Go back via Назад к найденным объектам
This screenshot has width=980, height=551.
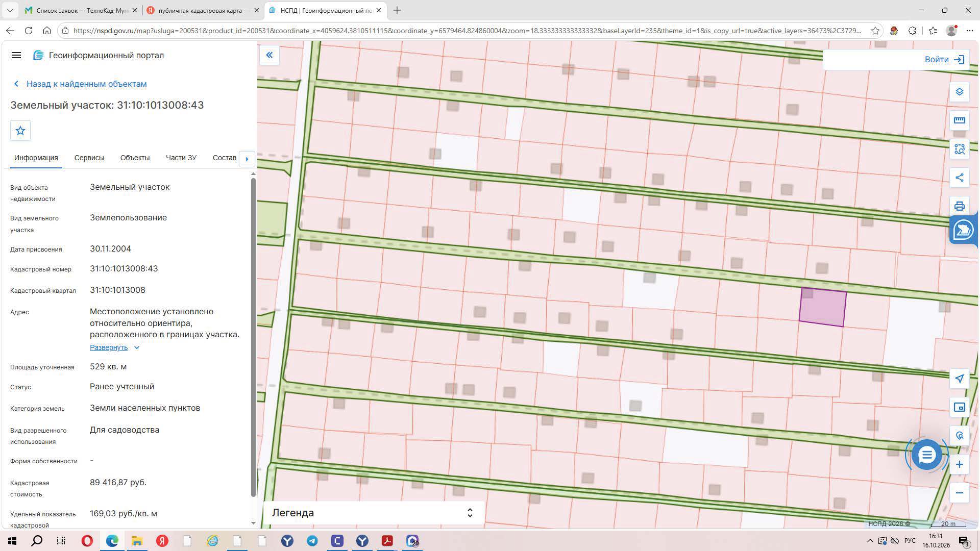(81, 84)
